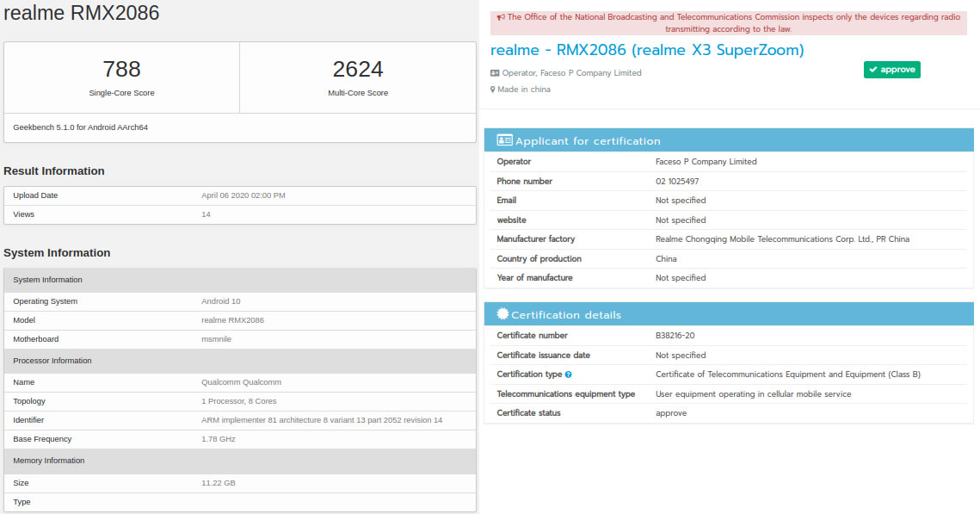
Task: Click the Realme Chongqing Mobile Telecommunications factory value
Action: pyautogui.click(x=782, y=238)
